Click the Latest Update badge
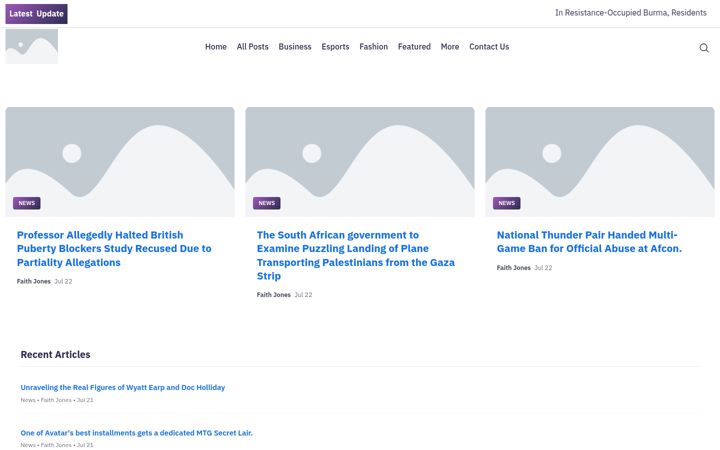The image size is (720, 450). 36,14
